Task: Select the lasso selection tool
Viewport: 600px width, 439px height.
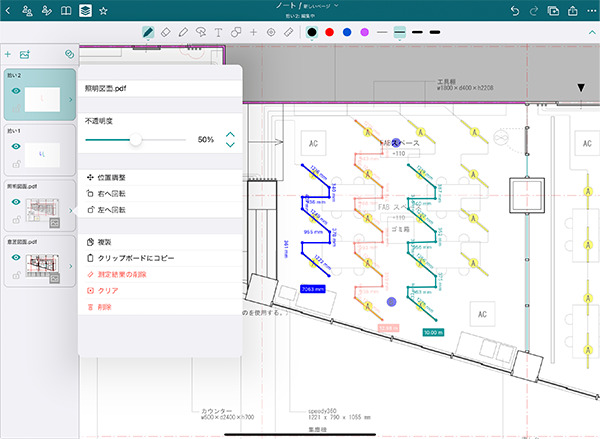Action: (201, 33)
